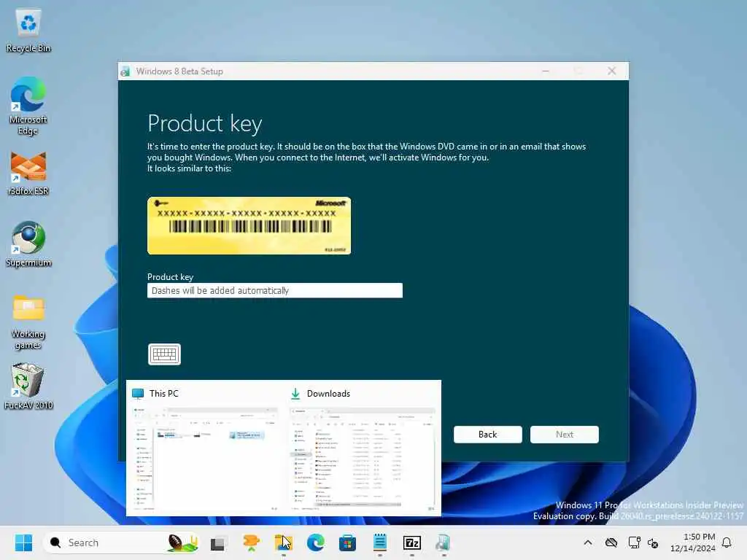Screen dimensions: 747x560
Task: Launch the r3dfox ESR desktop shortcut
Action: [x=28, y=174]
